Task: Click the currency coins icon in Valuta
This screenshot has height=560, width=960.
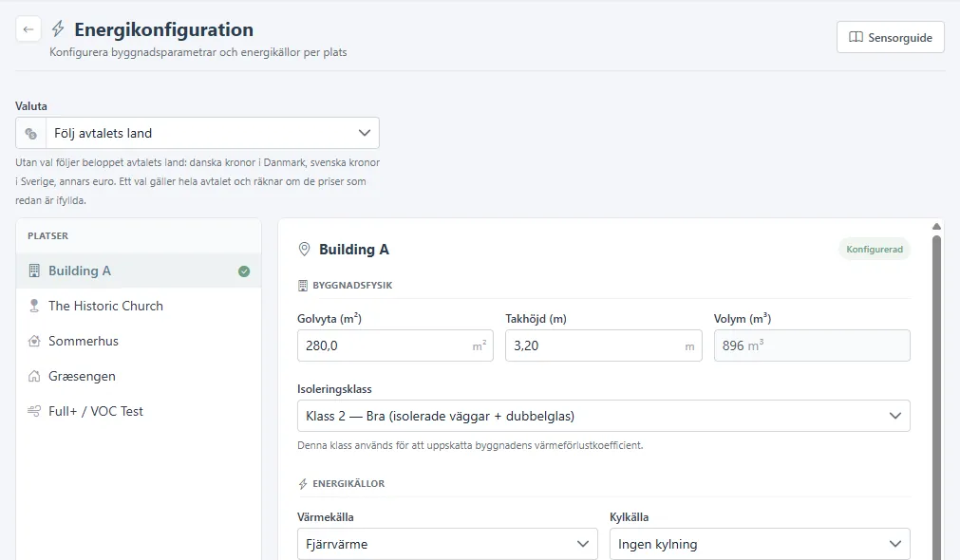Action: 30,134
